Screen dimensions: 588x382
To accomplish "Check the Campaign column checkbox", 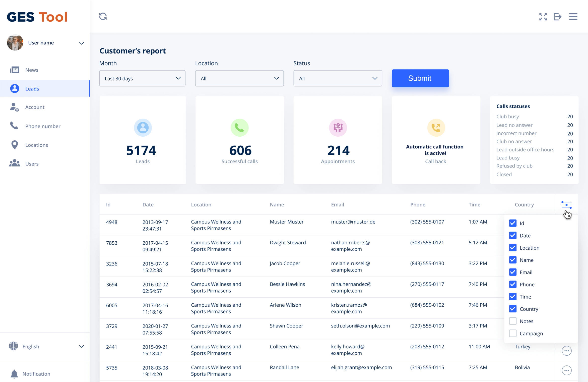I will (513, 333).
